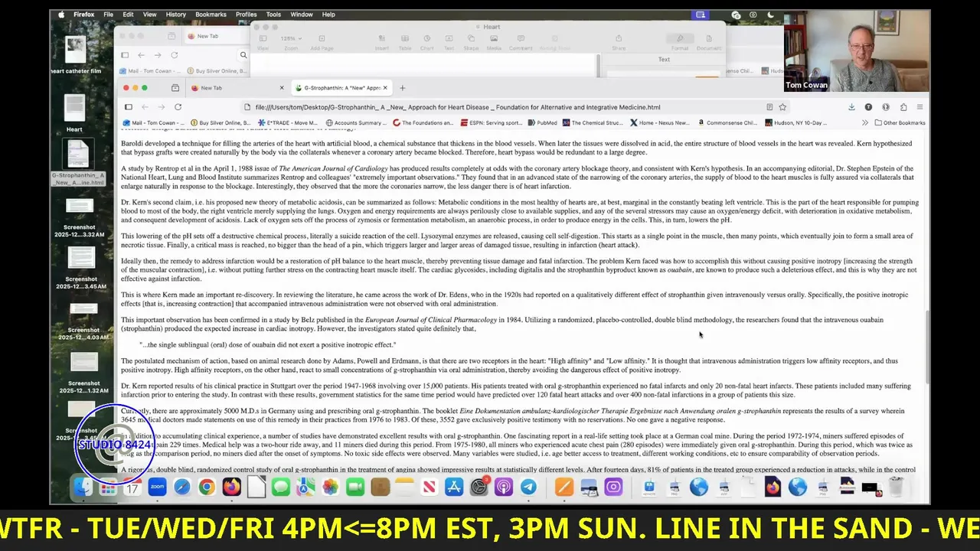Image resolution: width=980 pixels, height=551 pixels.
Task: Select the G-Strophanthin article tab
Action: 341,88
